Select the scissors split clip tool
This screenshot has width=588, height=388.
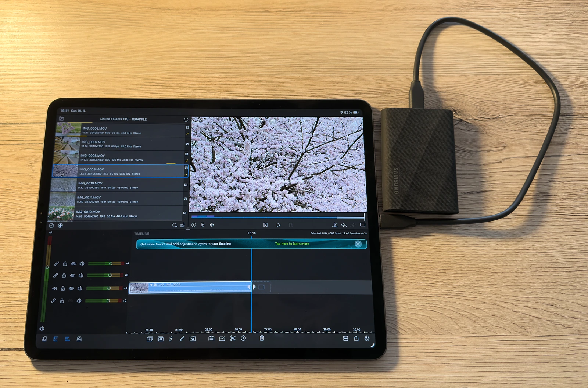(x=232, y=338)
